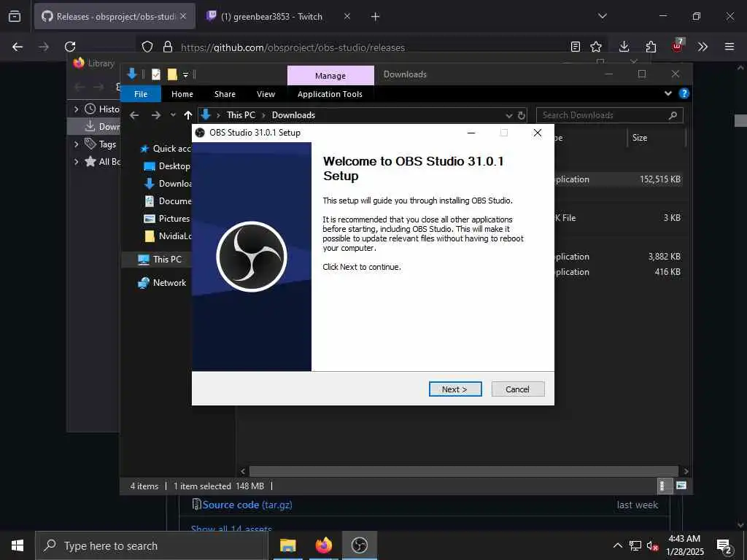Customize Quick Access Toolbar dropdown
747x560 pixels.
(186, 75)
